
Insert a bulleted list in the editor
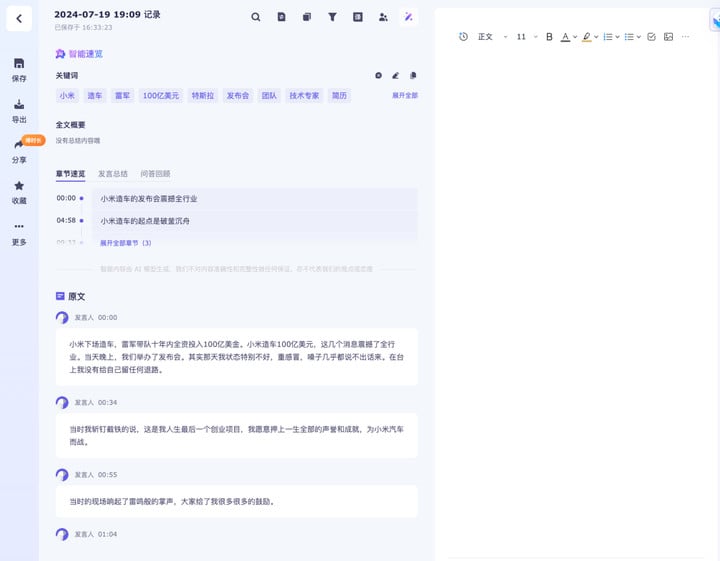tap(629, 37)
